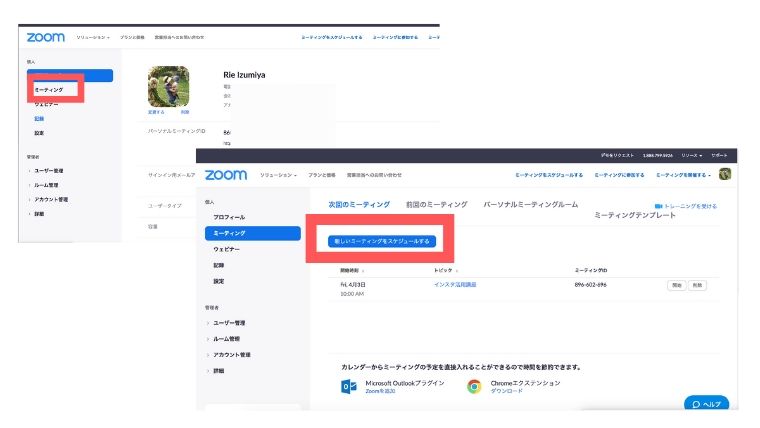Click ミーティングに参加する in back window header

395,37
